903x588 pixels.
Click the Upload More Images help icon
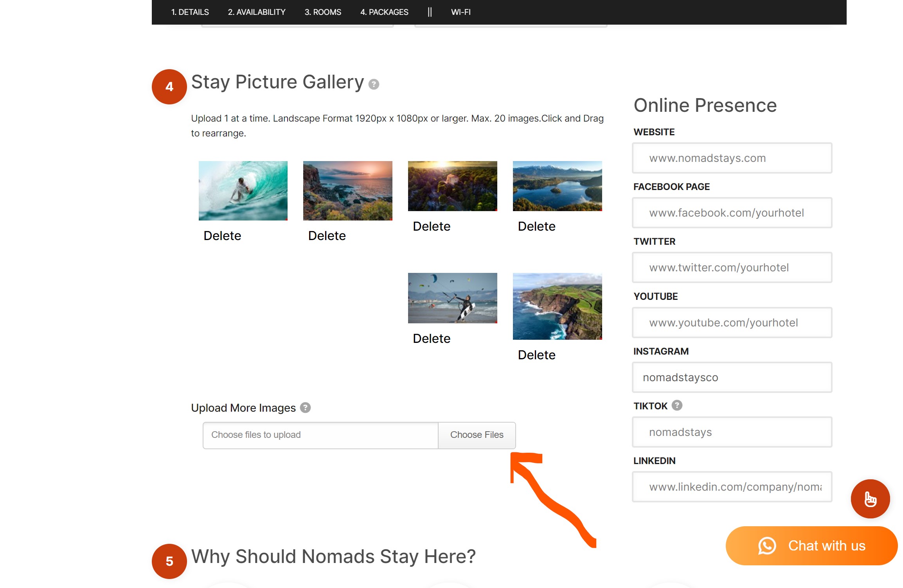coord(305,408)
